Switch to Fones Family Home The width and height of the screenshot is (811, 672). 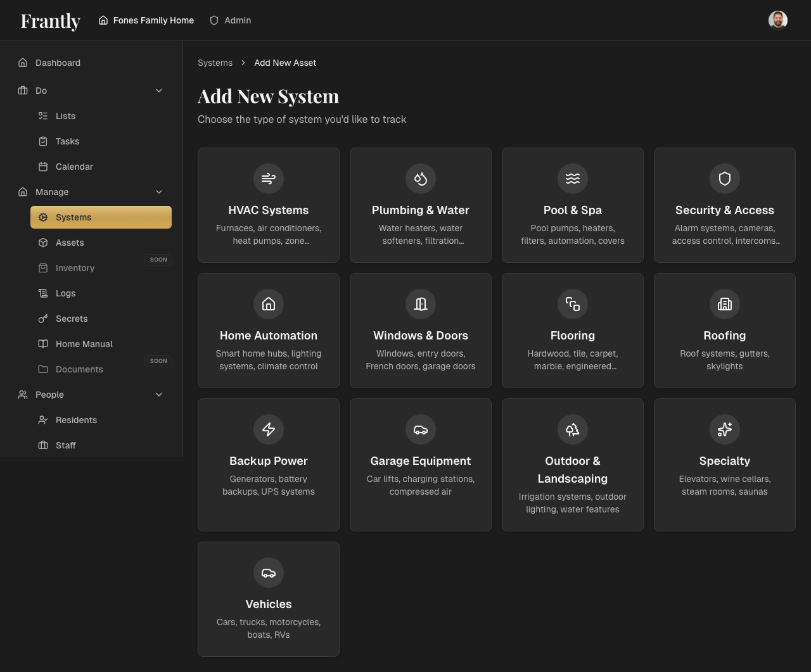pyautogui.click(x=146, y=20)
